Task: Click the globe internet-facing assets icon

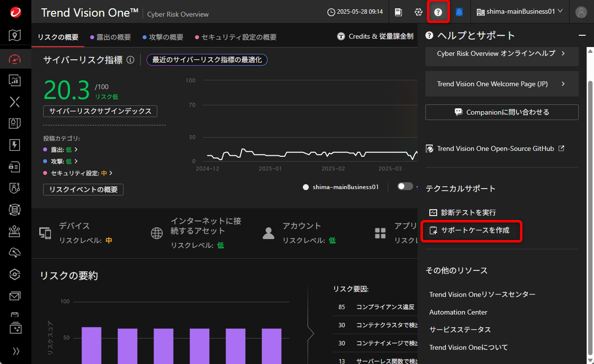Action: [x=157, y=233]
